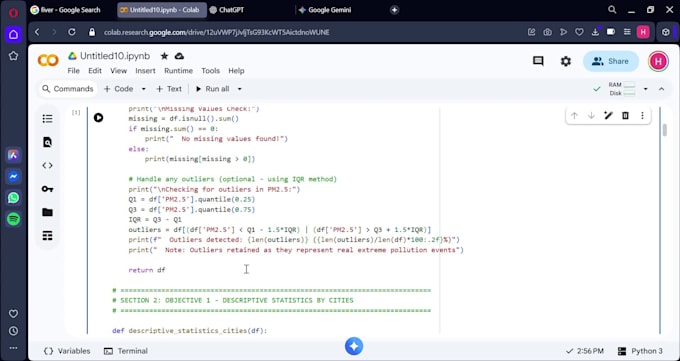The image size is (680, 361).
Task: Open the Terminal panel
Action: point(126,351)
